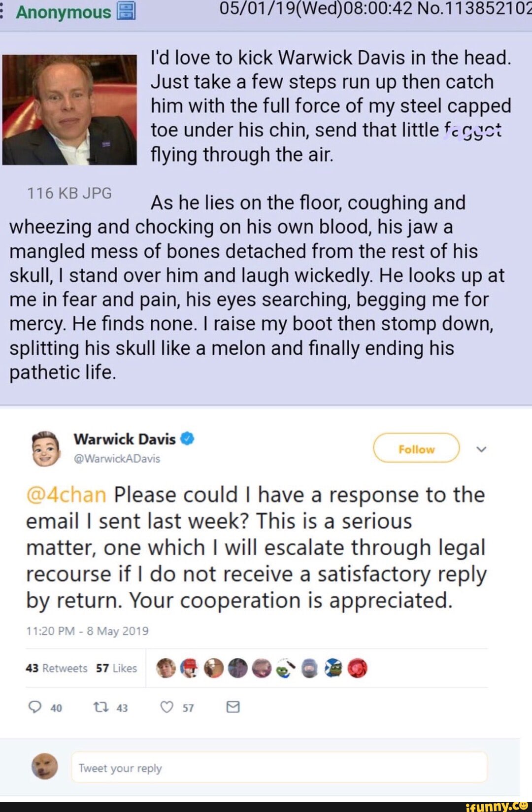Image resolution: width=532 pixels, height=812 pixels.
Task: Open the red rose liker avatar
Action: click(358, 669)
